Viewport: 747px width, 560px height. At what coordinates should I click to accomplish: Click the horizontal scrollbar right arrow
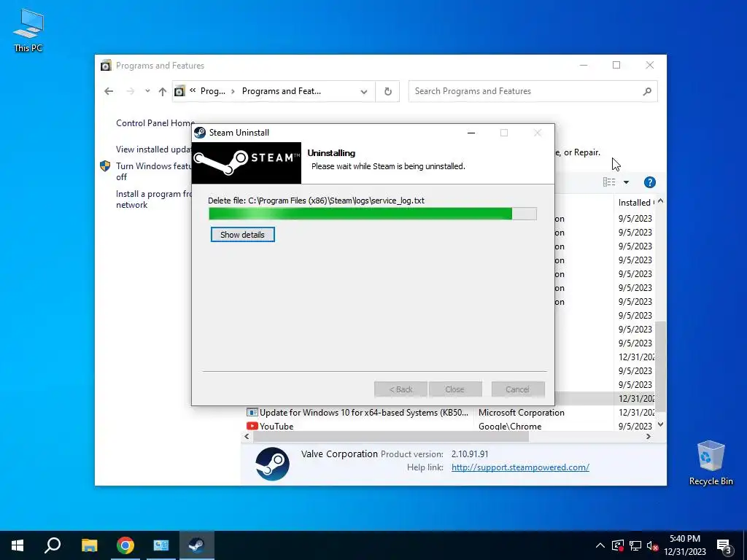(648, 436)
